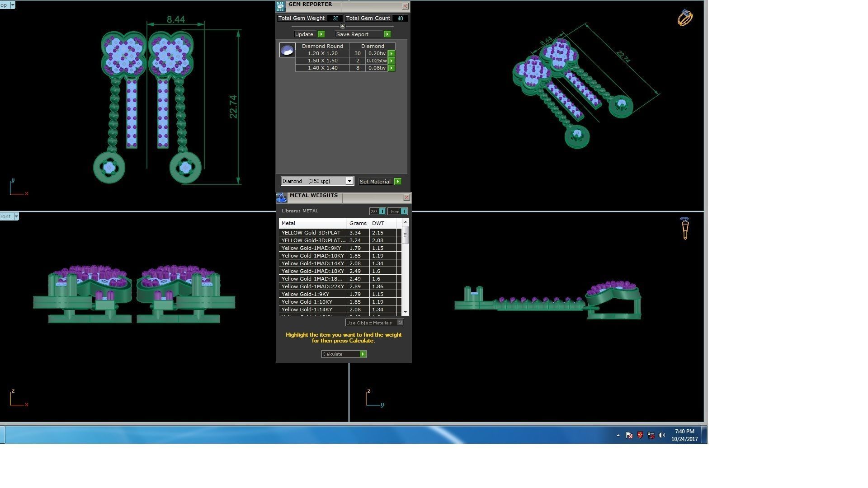868x488 pixels.
Task: Click the network tray icon in taskbar
Action: (x=651, y=435)
